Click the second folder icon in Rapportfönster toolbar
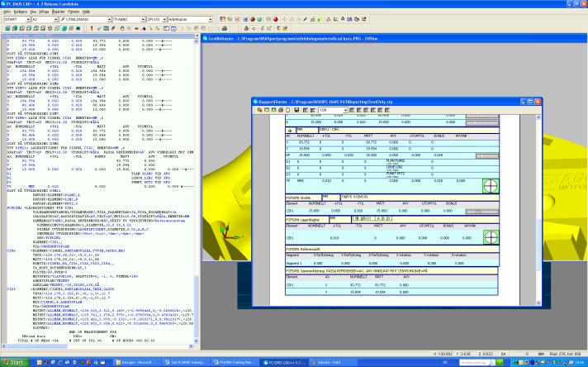This screenshot has height=367, width=588. (273, 110)
